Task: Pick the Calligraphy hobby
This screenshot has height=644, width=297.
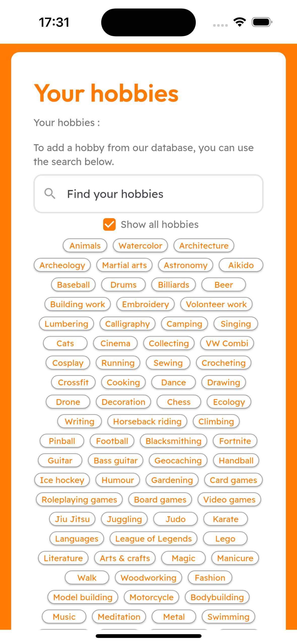Action: pyautogui.click(x=127, y=324)
